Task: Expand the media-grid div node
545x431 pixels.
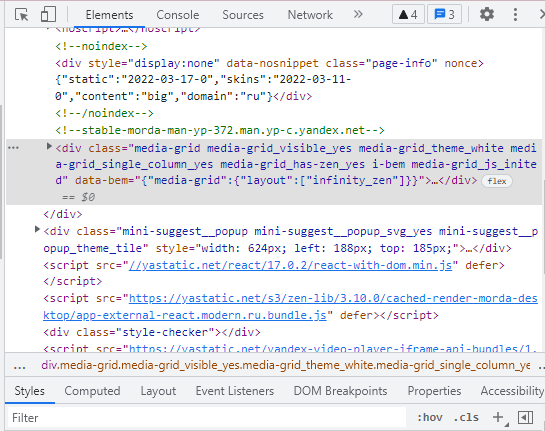Action: click(x=49, y=147)
